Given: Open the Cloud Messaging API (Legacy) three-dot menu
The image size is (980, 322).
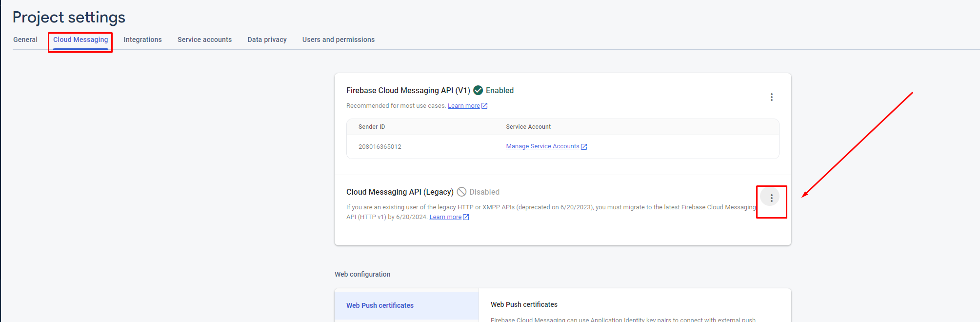Looking at the screenshot, I should click(771, 198).
